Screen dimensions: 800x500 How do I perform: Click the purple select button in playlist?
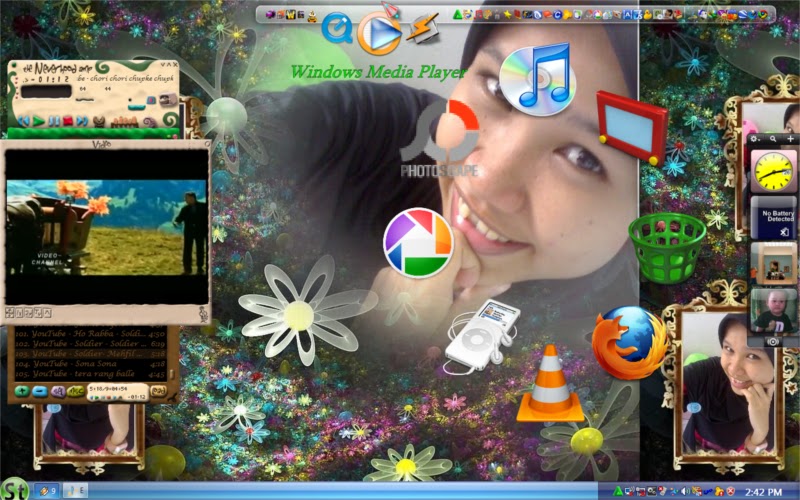(58, 391)
